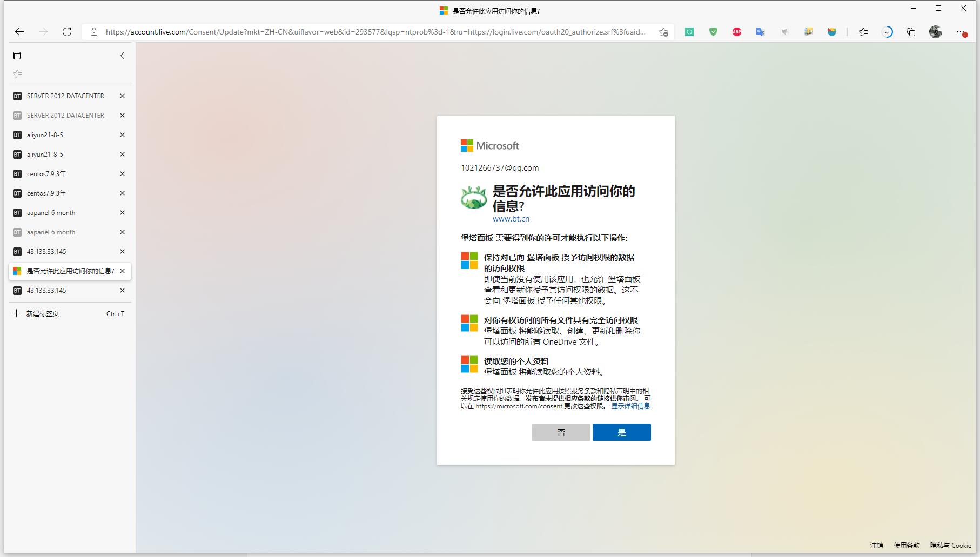Collapse the vertical tabs pane
Screen dimensions: 980x557
(122, 56)
